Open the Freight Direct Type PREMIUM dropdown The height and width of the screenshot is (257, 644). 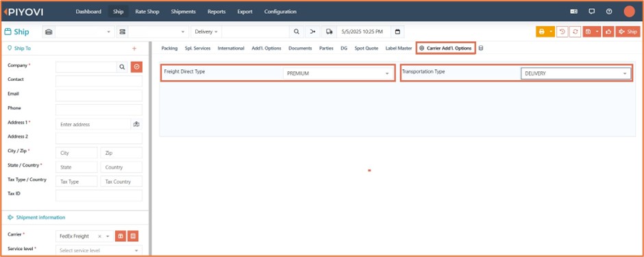pyautogui.click(x=338, y=73)
